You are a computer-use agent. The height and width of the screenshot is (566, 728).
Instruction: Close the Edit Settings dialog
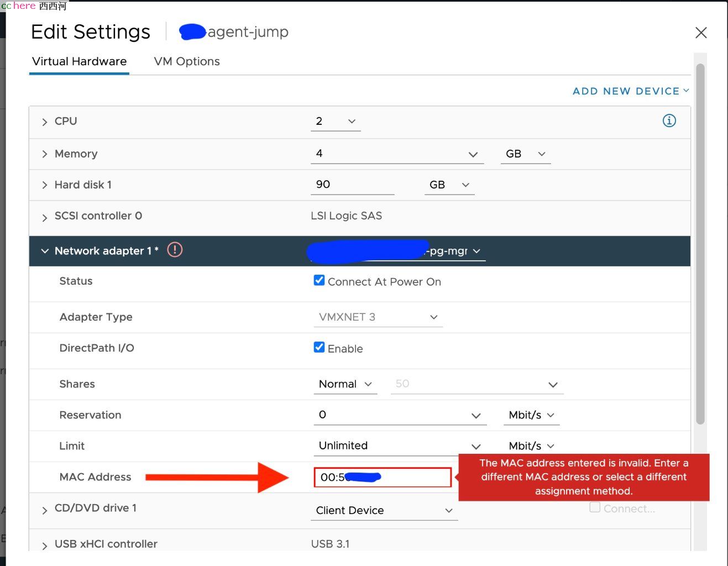[701, 33]
